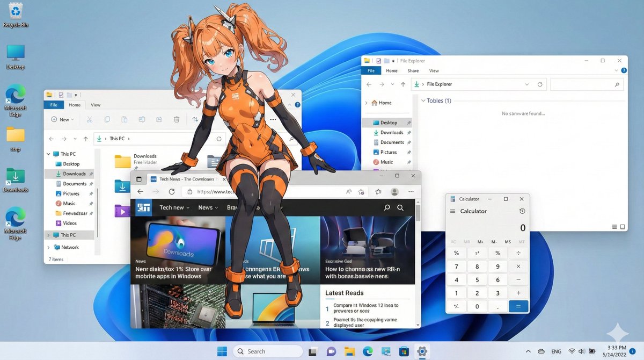Expand the Tech new menu dropdown
This screenshot has height=360, width=644.
(188, 208)
